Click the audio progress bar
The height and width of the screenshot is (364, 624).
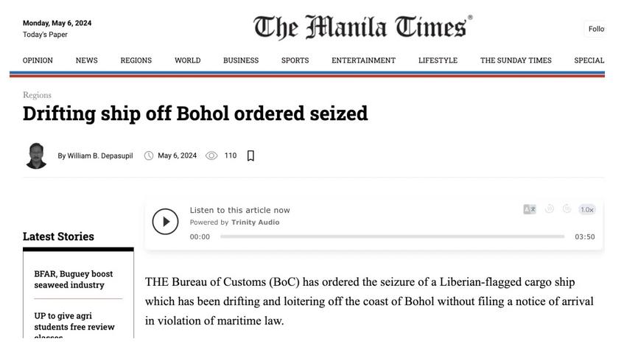coord(393,237)
